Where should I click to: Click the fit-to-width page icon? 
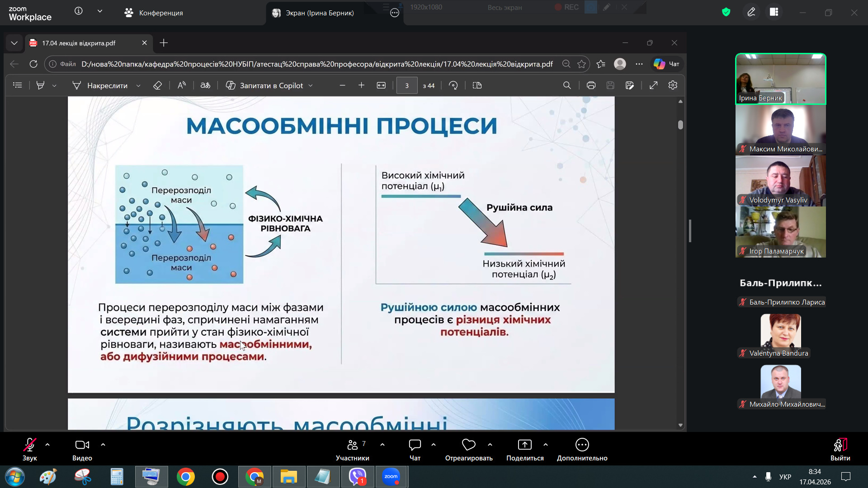pos(381,85)
